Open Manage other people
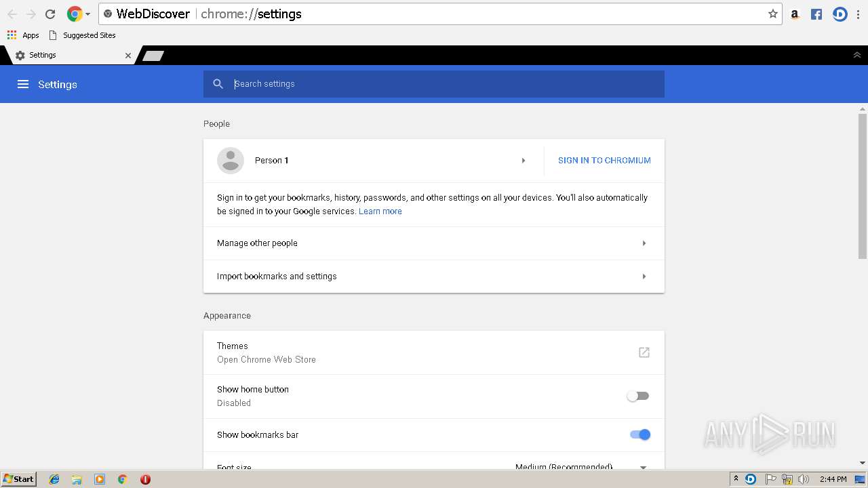Viewport: 868px width, 488px height. point(434,243)
